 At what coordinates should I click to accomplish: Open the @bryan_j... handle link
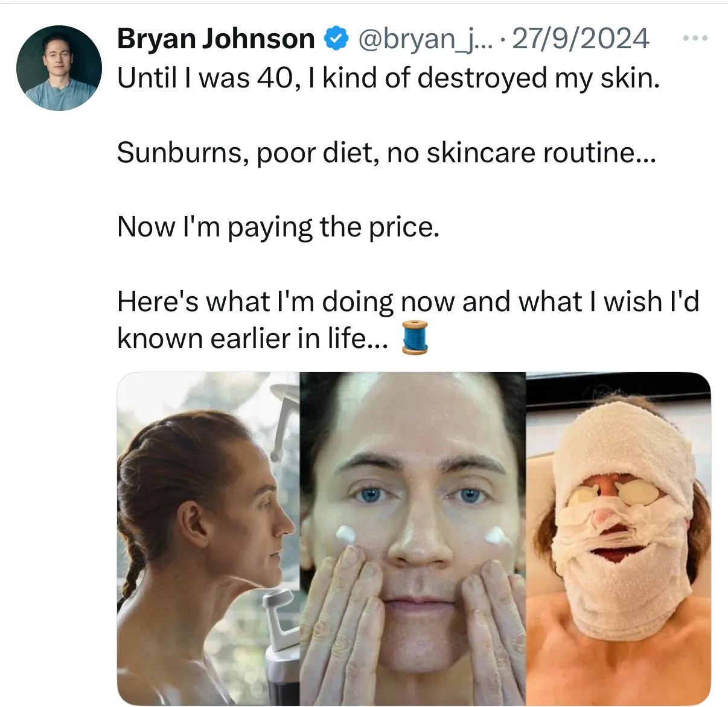click(425, 39)
